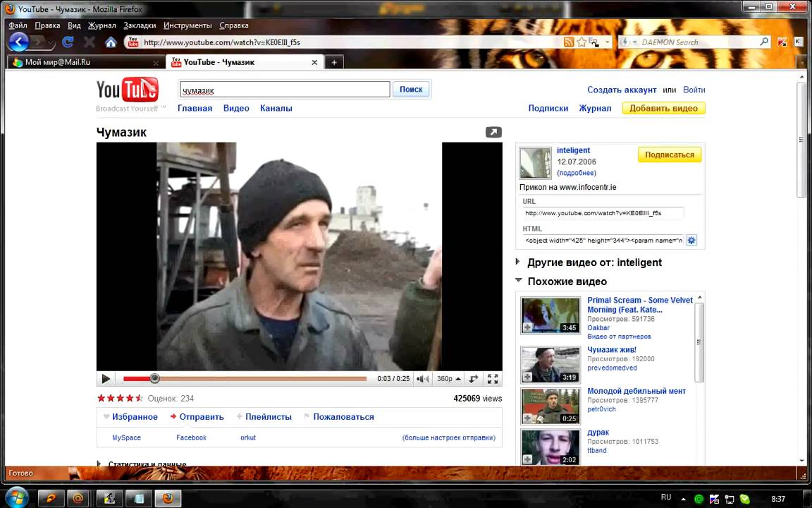
Task: Click the YouTube logo
Action: point(128,90)
